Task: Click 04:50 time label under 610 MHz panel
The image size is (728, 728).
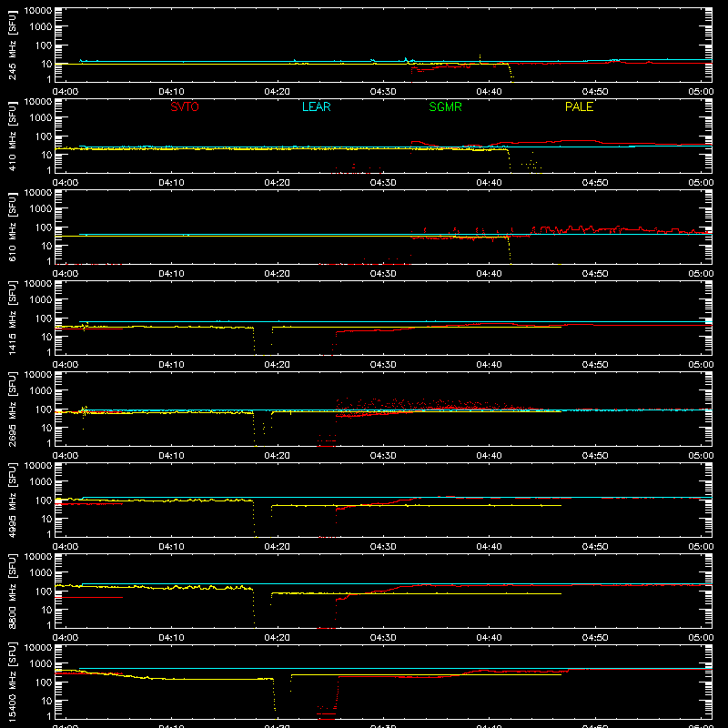Action: pos(595,274)
